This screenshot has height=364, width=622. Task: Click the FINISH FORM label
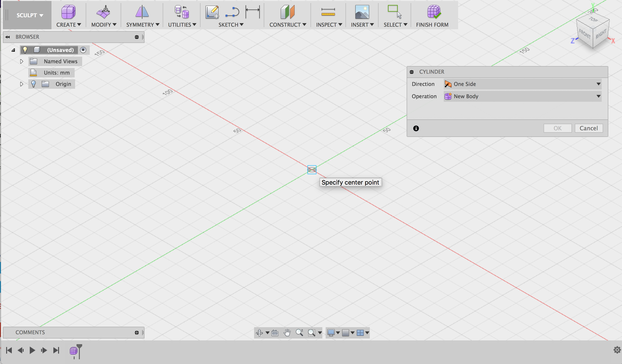pyautogui.click(x=432, y=25)
